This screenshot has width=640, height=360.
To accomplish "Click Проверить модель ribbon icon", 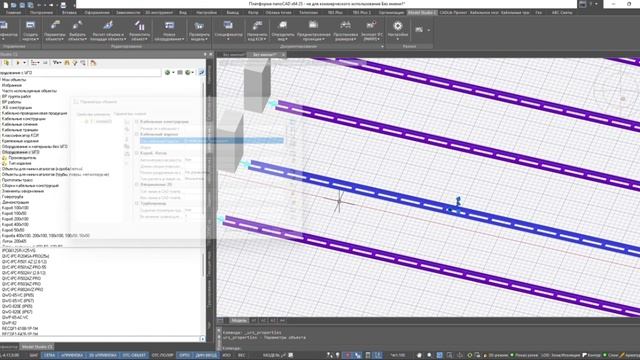I will [199, 25].
